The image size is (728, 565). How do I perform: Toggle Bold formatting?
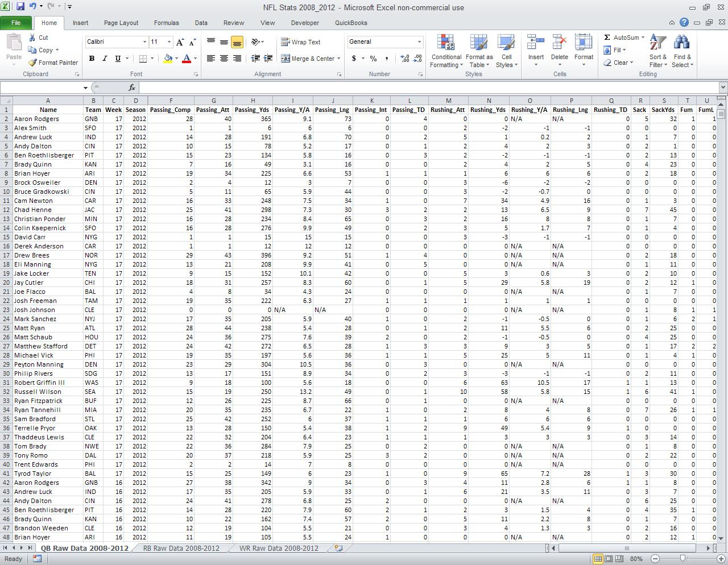click(92, 59)
